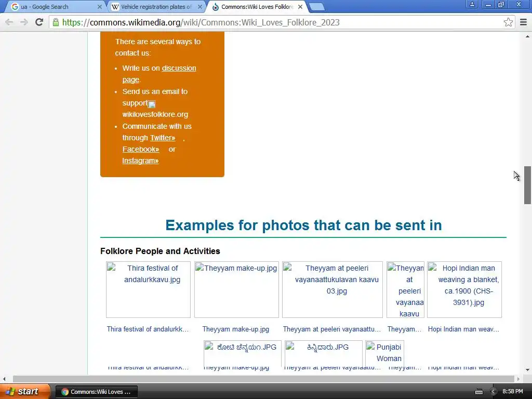This screenshot has width=532, height=399.
Task: Select Commons:Wiki Loves Folklore tab
Action: (x=257, y=7)
